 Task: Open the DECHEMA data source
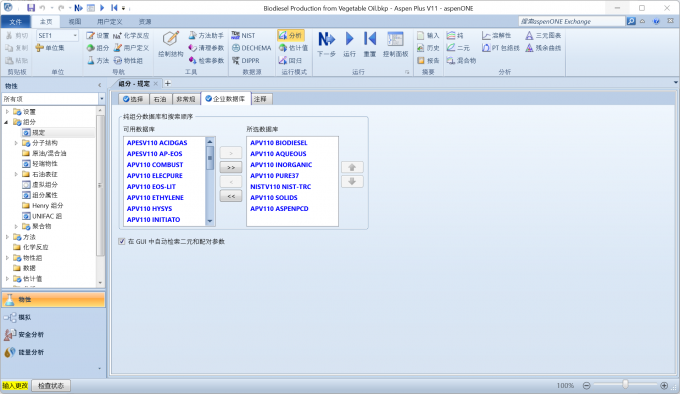pyautogui.click(x=252, y=48)
